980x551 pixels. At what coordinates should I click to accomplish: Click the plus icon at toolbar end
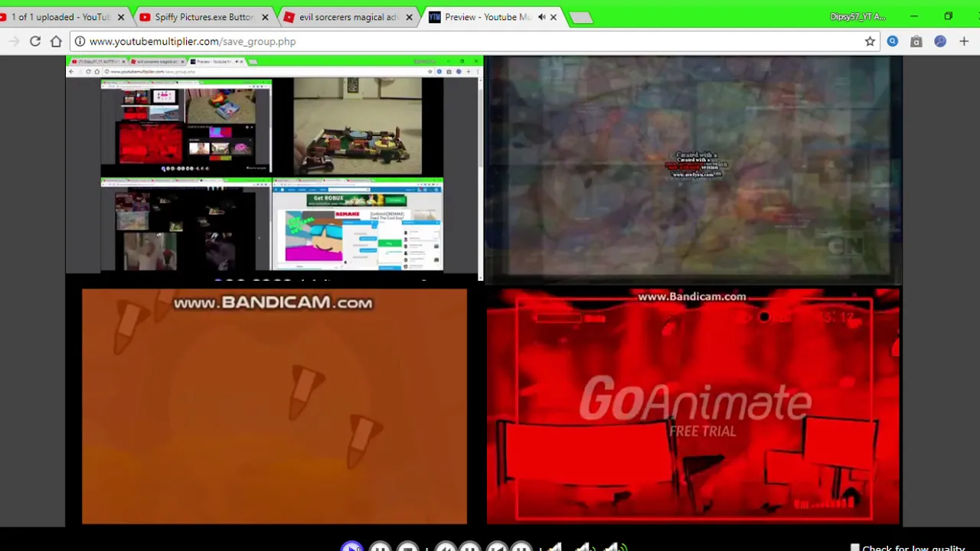964,41
